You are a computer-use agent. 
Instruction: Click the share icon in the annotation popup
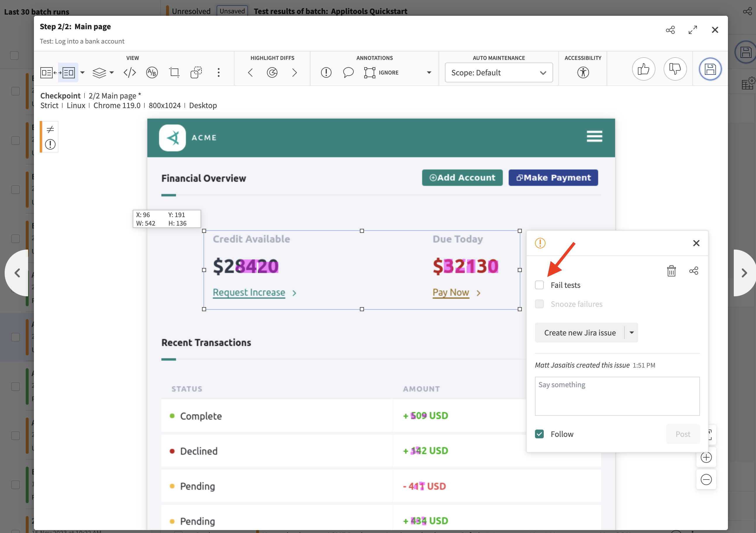click(x=693, y=271)
